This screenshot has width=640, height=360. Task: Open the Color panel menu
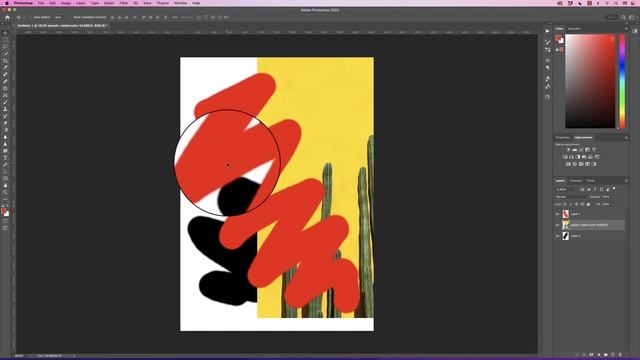tap(626, 29)
